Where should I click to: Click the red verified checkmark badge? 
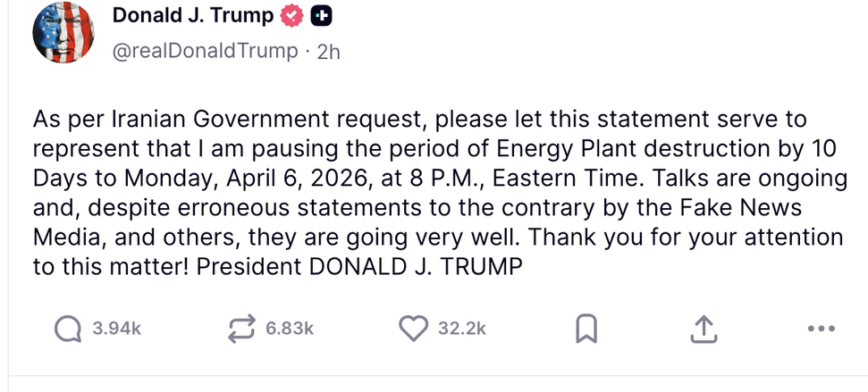[292, 16]
